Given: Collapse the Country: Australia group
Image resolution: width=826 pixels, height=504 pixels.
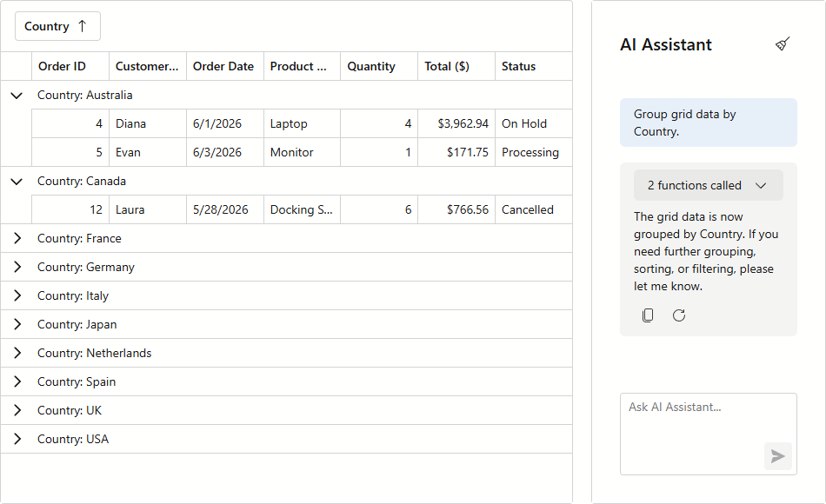Looking at the screenshot, I should [x=17, y=96].
